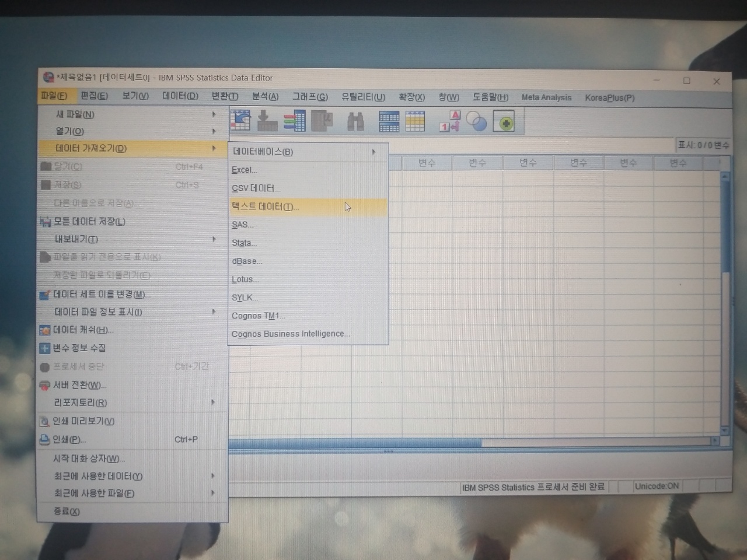Choose Cognos TM1... from the import submenu
Image resolution: width=747 pixels, height=560 pixels.
click(x=309, y=316)
